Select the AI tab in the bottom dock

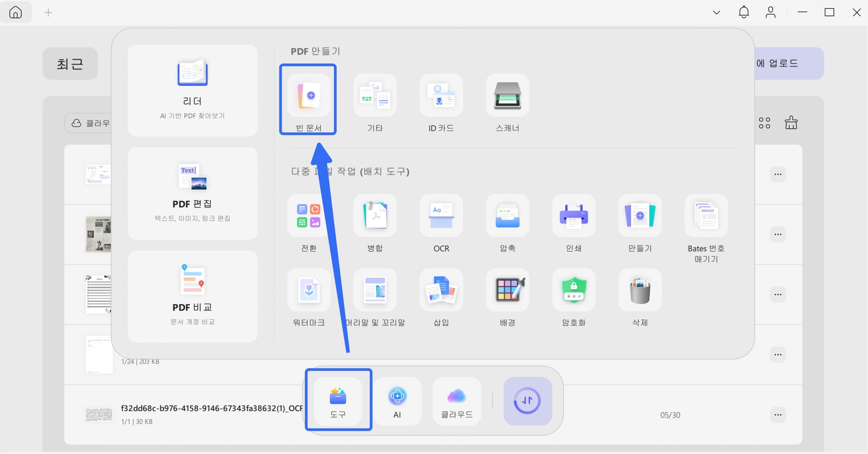tap(397, 401)
